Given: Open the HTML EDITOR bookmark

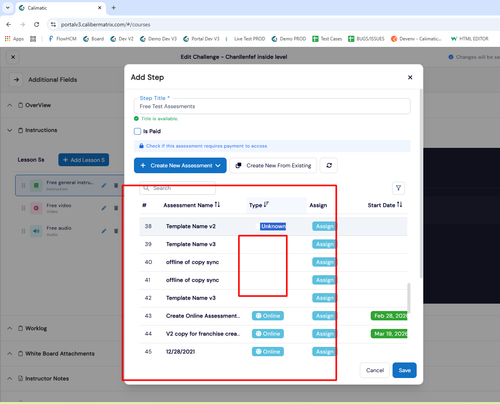Looking at the screenshot, I should (470, 39).
